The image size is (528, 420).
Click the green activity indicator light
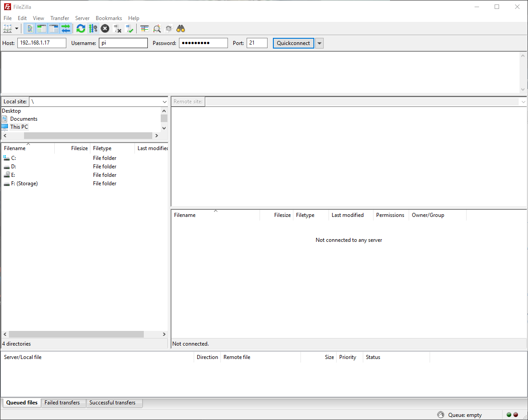509,415
